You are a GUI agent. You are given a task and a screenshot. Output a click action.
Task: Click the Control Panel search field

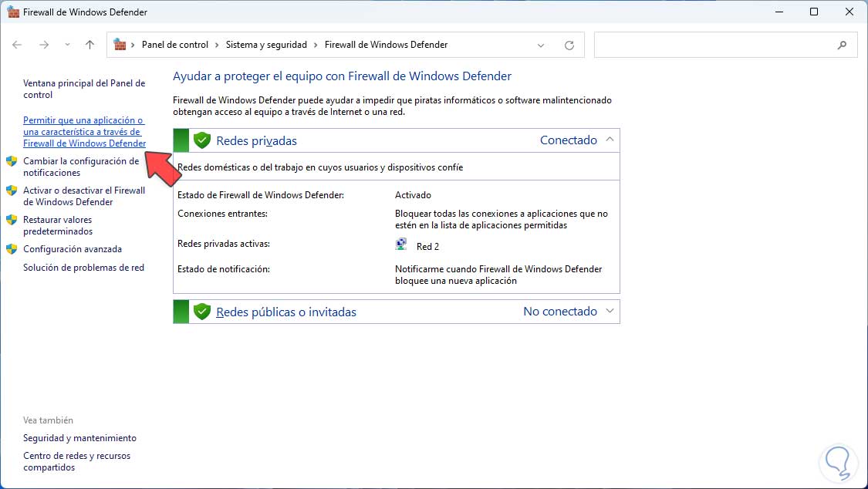tap(725, 45)
